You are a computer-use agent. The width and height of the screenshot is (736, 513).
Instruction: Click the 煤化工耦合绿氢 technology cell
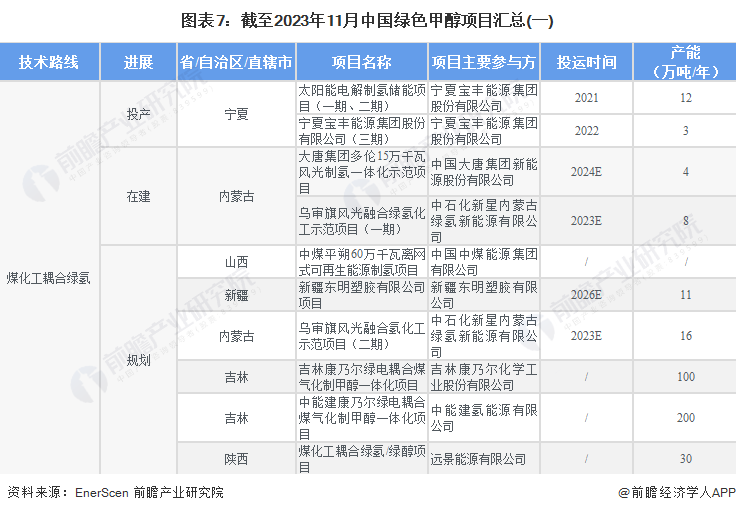49,278
